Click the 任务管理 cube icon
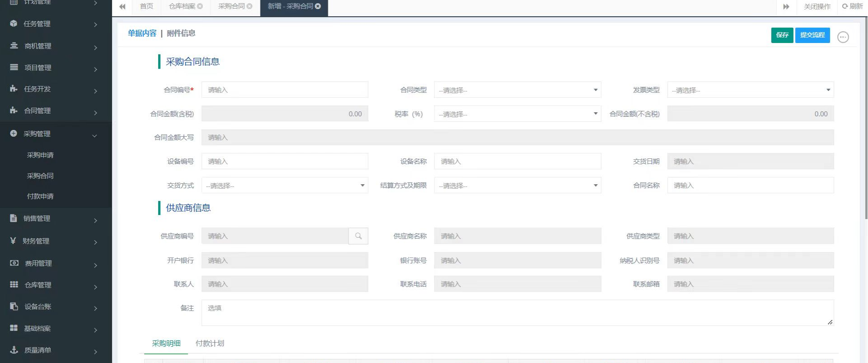The width and height of the screenshot is (868, 363). pos(14,23)
